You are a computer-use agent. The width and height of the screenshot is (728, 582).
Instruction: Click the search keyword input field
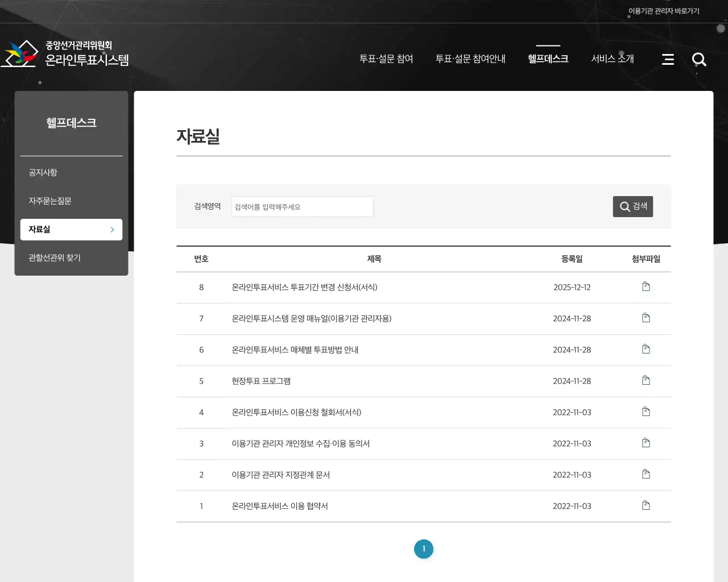pos(302,206)
